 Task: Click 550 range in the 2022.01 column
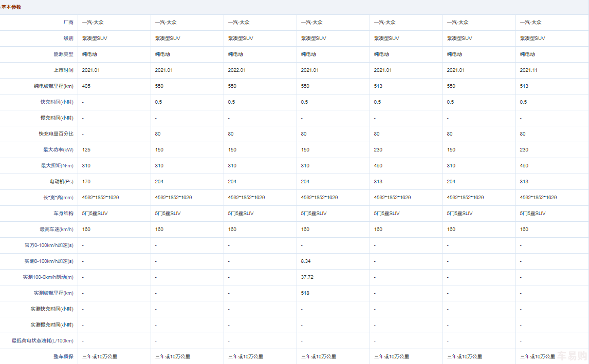232,86
